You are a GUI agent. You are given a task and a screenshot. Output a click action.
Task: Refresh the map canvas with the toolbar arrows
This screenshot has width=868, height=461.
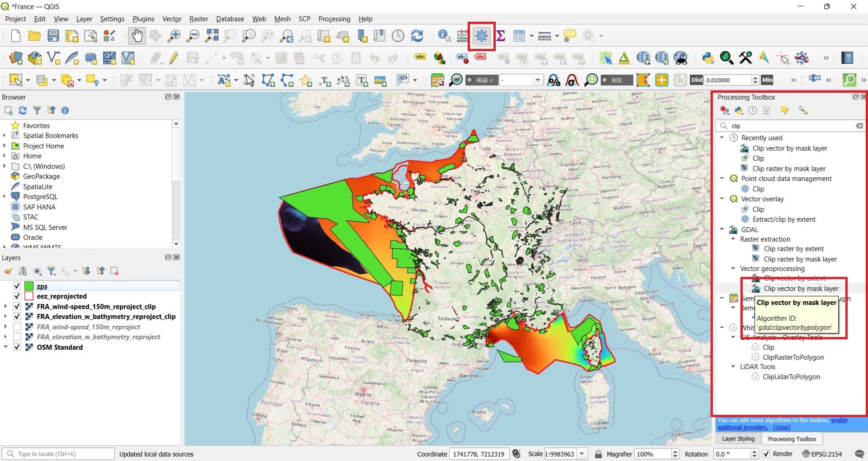(417, 36)
